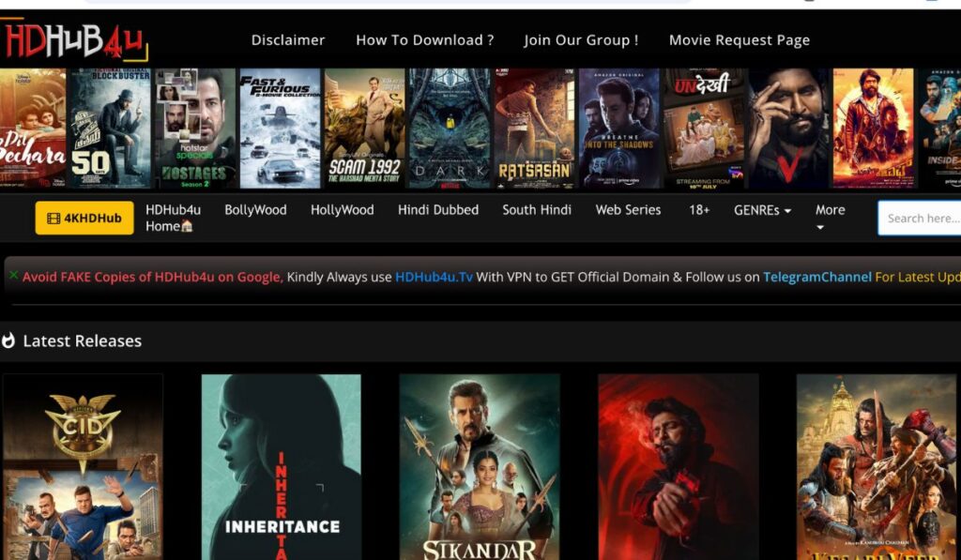Open the HollyWood category
The image size is (961, 560).
[x=342, y=209]
